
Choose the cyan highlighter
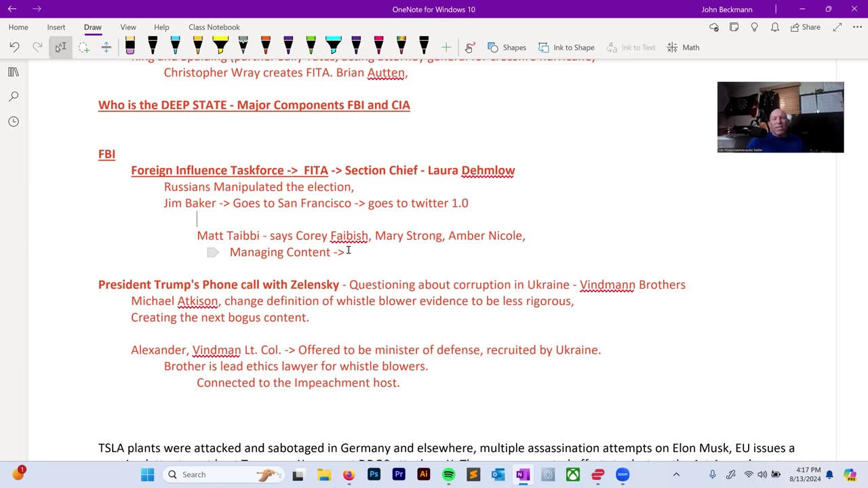pos(334,47)
